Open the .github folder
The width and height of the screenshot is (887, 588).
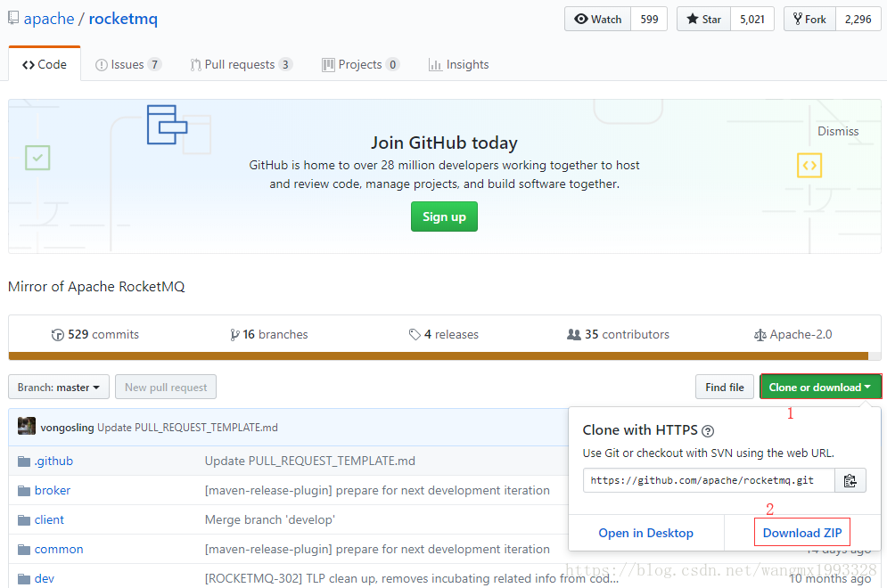click(x=53, y=461)
